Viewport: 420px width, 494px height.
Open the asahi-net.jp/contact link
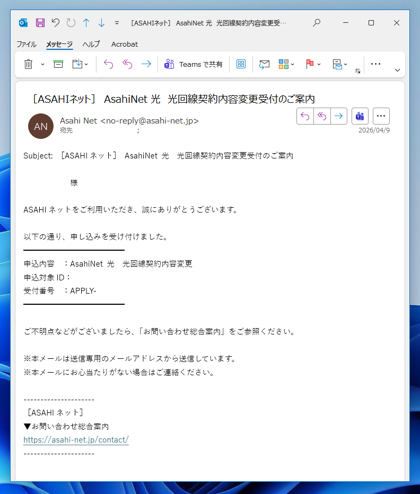pos(76,440)
